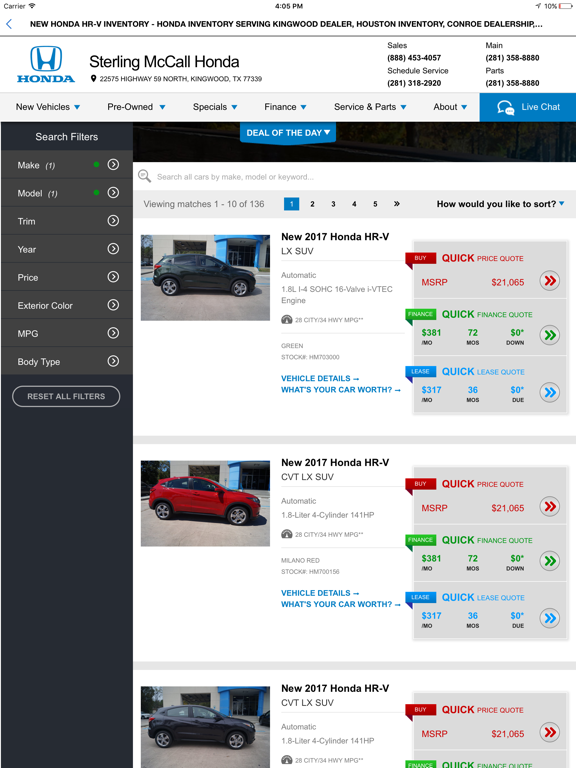The width and height of the screenshot is (576, 768).
Task: Call Schedule Service number (281) 318-2920
Action: pos(414,83)
